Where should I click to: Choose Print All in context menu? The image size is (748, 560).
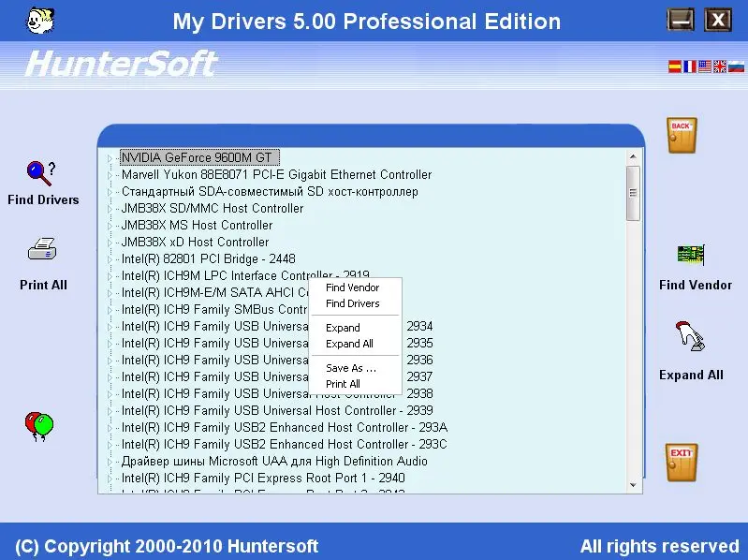click(343, 384)
